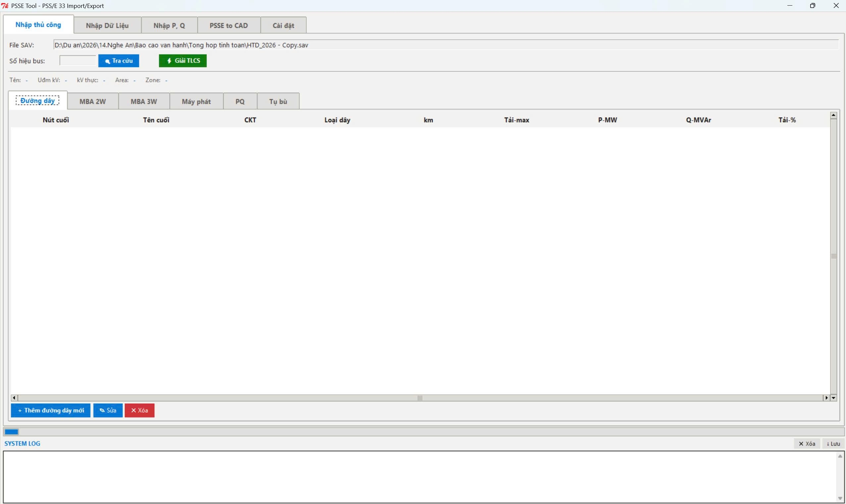Open the PSSE to CAD tab
The image size is (846, 504).
click(x=229, y=25)
